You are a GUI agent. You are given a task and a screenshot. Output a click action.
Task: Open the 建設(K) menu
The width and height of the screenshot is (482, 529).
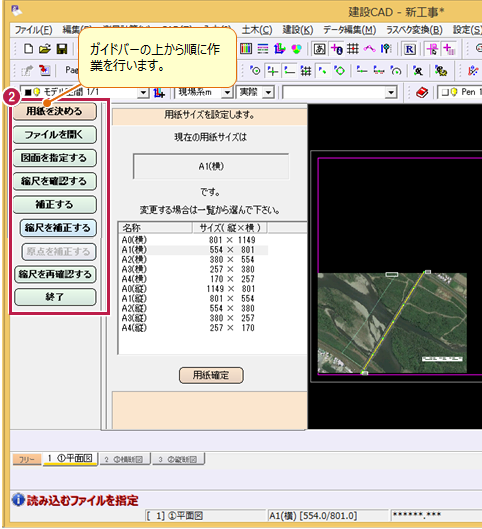point(297,30)
